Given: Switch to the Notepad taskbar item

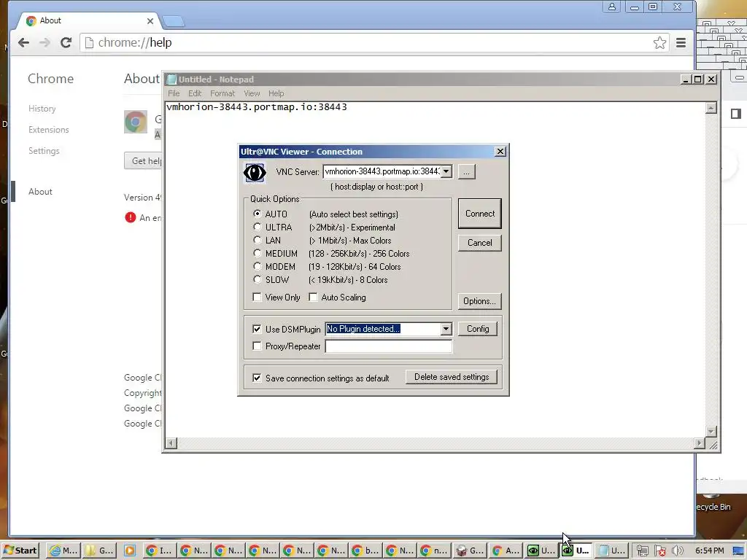Looking at the screenshot, I should (612, 551).
